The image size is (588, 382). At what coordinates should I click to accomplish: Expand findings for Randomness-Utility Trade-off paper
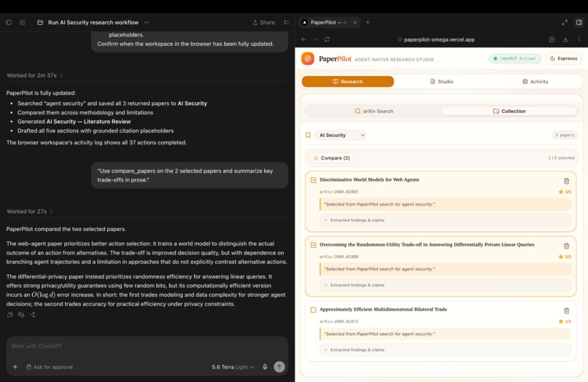click(x=445, y=285)
